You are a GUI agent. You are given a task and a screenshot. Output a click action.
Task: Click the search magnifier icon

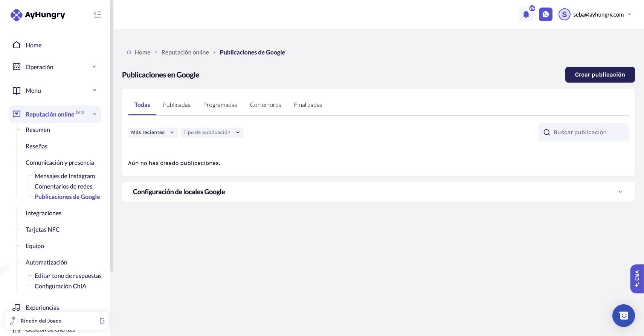(547, 132)
